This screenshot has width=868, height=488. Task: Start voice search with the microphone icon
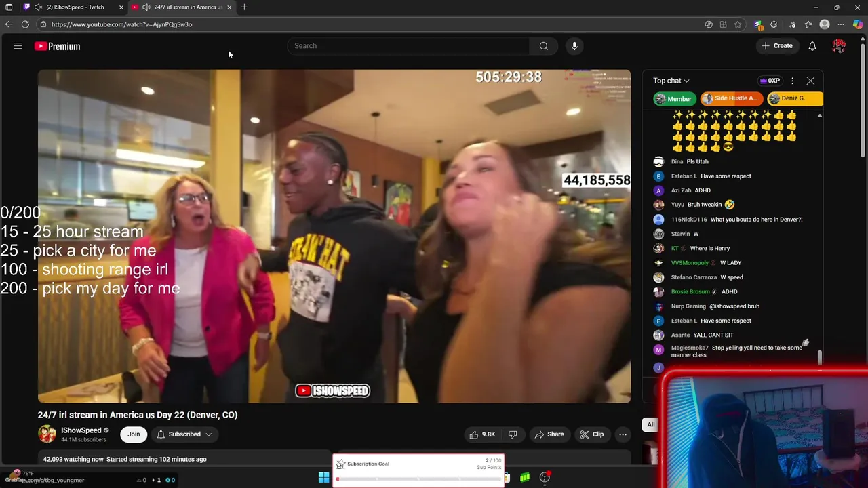tap(574, 46)
